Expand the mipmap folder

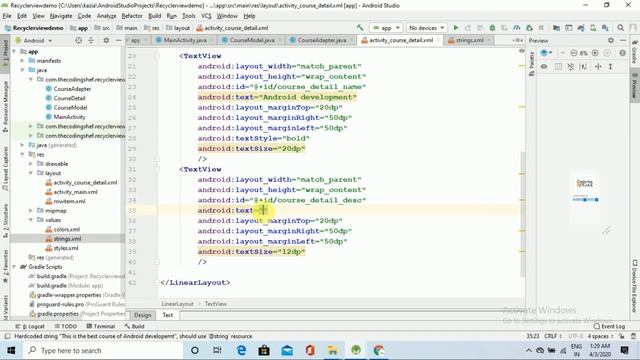31,211
